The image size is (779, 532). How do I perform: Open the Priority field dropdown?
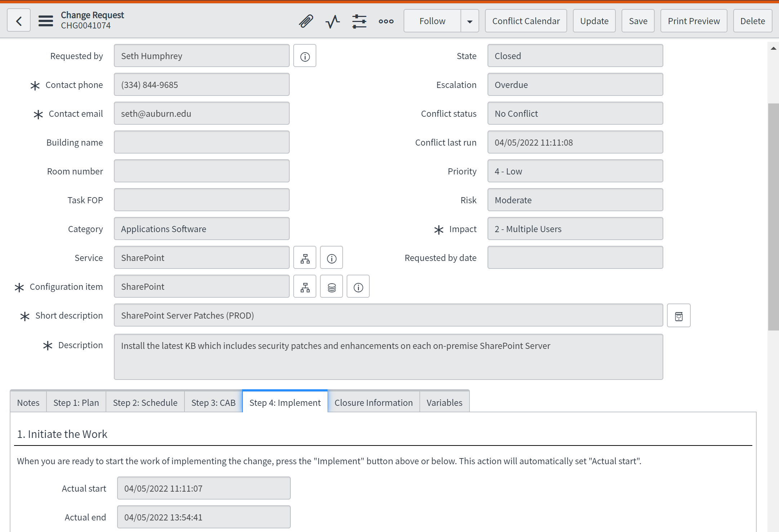(x=575, y=171)
